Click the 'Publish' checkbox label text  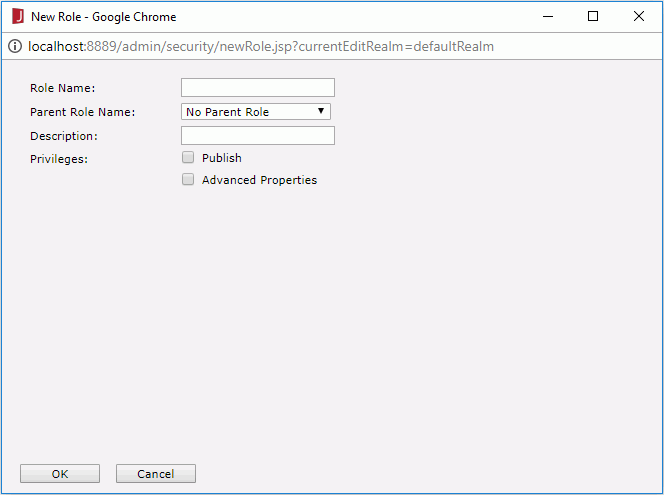point(222,158)
